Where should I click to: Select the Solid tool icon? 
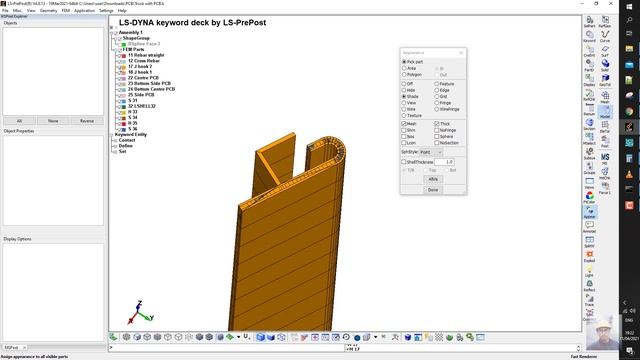click(605, 64)
